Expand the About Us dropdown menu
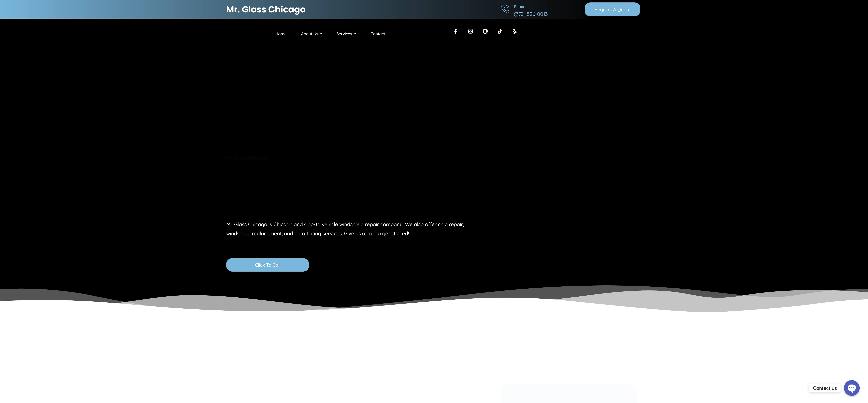This screenshot has height=403, width=868. click(x=311, y=34)
